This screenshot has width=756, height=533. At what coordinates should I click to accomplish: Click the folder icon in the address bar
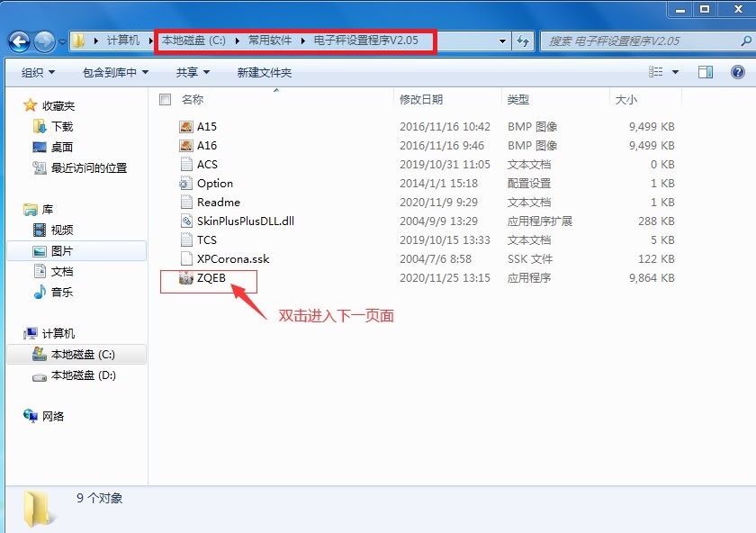tap(78, 41)
